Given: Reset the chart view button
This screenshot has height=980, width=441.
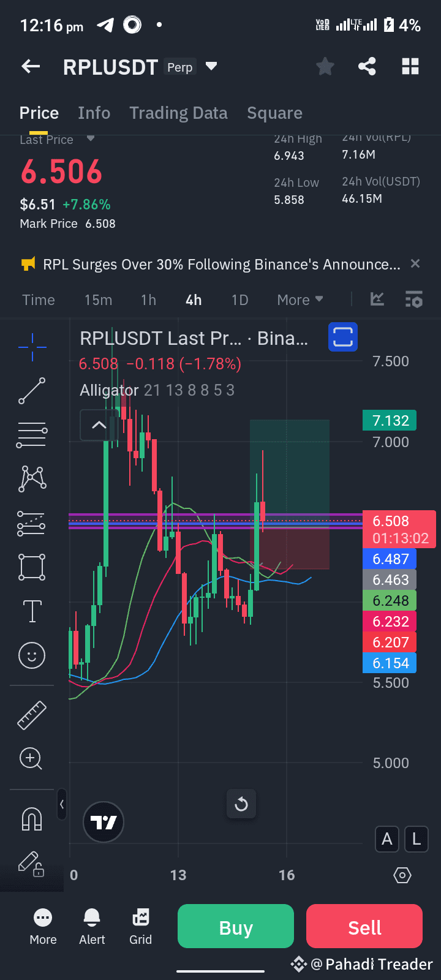Looking at the screenshot, I should (241, 804).
